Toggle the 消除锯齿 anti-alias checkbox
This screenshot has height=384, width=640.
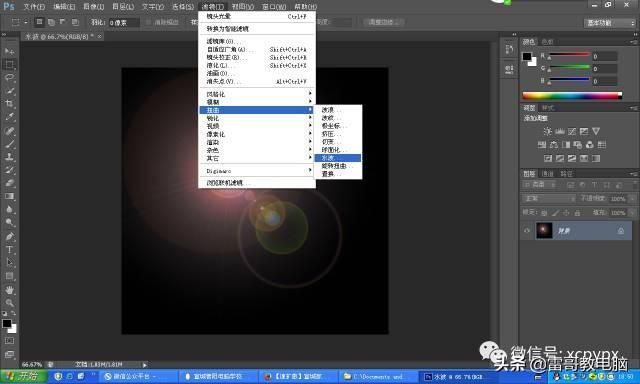click(149, 22)
